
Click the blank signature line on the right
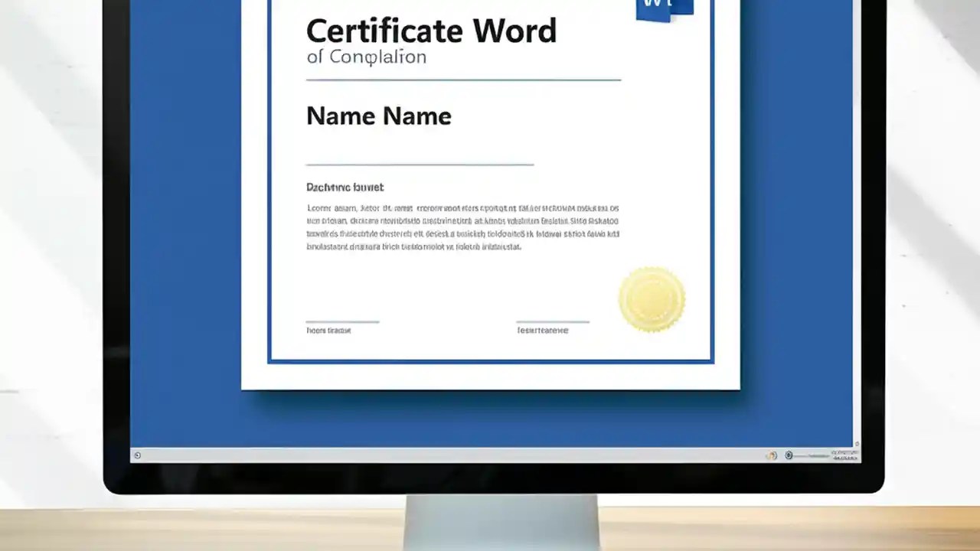[x=553, y=323]
